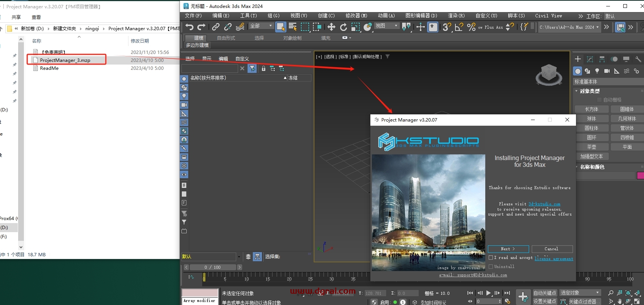Toggle the funnel display filter in Scene Explorer
The width and height of the screenshot is (644, 305).
click(252, 68)
